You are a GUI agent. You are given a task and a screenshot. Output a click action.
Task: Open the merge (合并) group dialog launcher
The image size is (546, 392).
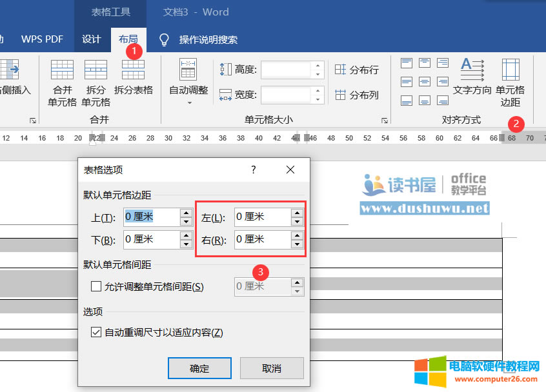(x=33, y=121)
